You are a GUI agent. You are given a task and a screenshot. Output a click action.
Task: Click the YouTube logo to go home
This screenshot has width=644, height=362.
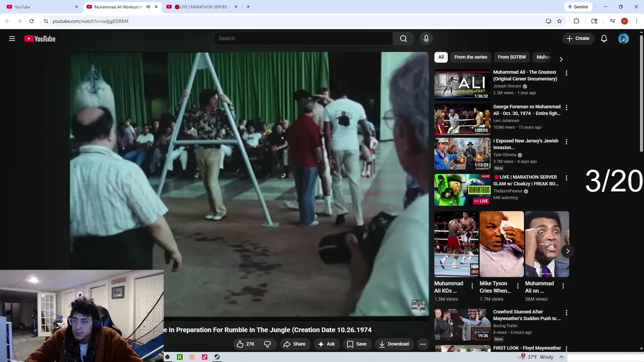click(x=40, y=39)
